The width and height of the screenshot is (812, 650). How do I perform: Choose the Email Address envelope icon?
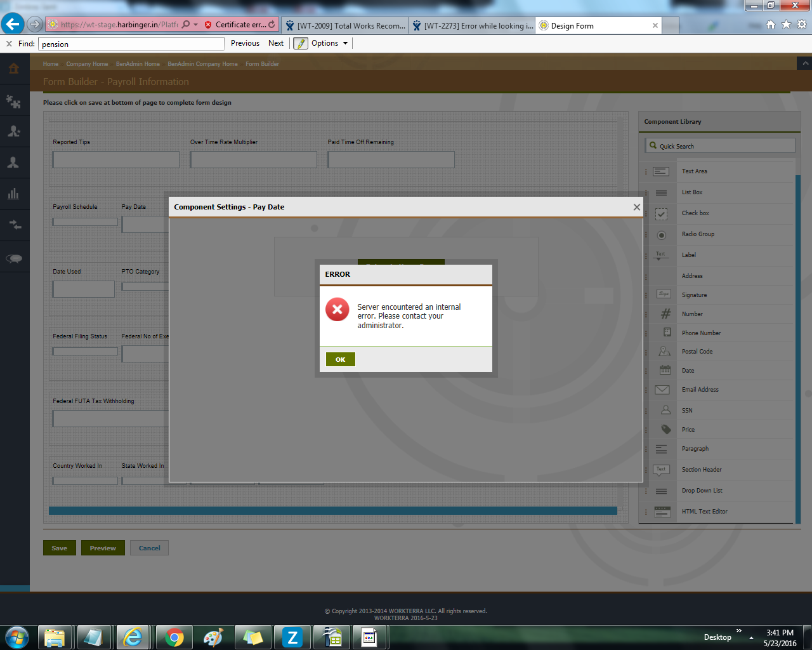pyautogui.click(x=662, y=390)
